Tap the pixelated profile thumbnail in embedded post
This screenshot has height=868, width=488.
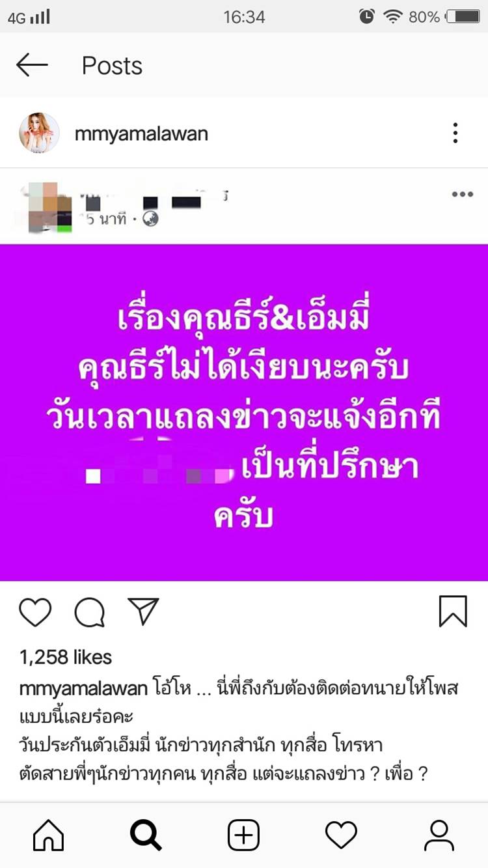[47, 207]
